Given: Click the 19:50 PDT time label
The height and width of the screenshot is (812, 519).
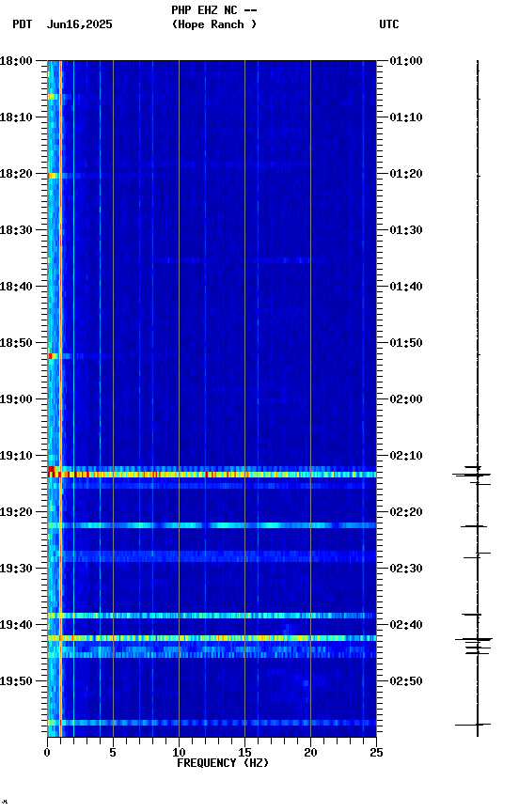Looking at the screenshot, I should click(16, 681).
